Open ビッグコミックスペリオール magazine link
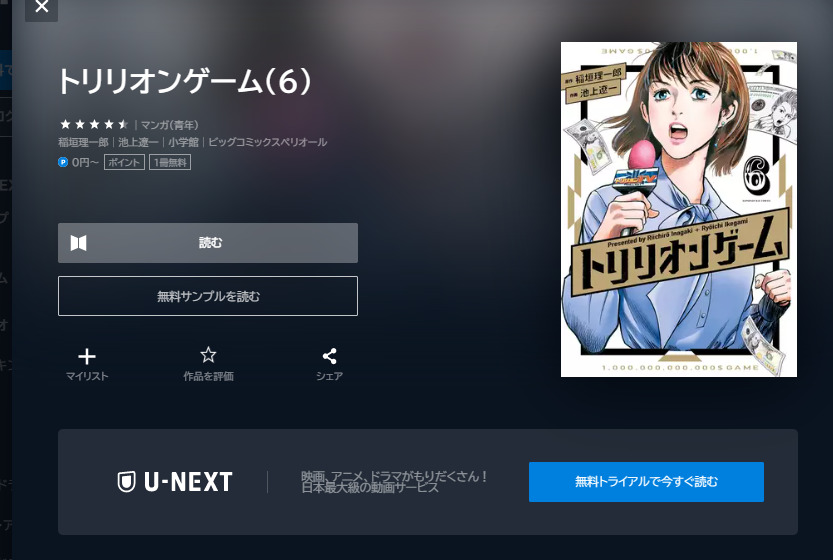Viewport: 833px width, 560px height. pyautogui.click(x=267, y=142)
